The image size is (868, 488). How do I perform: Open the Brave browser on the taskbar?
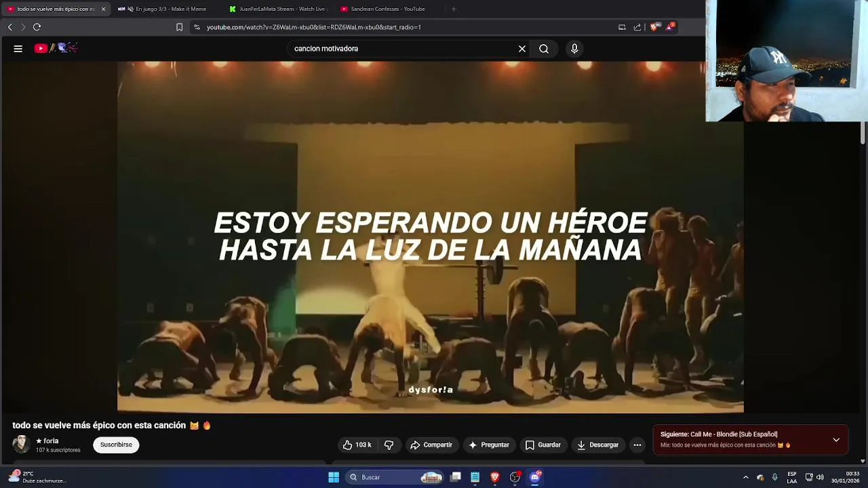click(x=495, y=477)
